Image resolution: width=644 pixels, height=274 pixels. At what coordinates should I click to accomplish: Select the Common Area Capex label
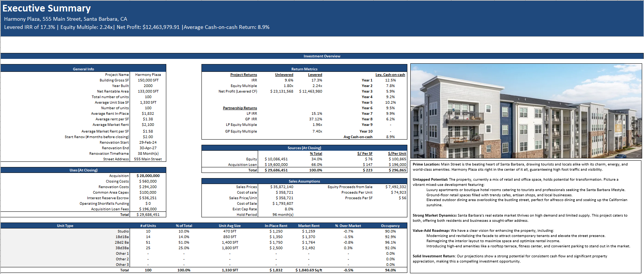[x=111, y=193]
